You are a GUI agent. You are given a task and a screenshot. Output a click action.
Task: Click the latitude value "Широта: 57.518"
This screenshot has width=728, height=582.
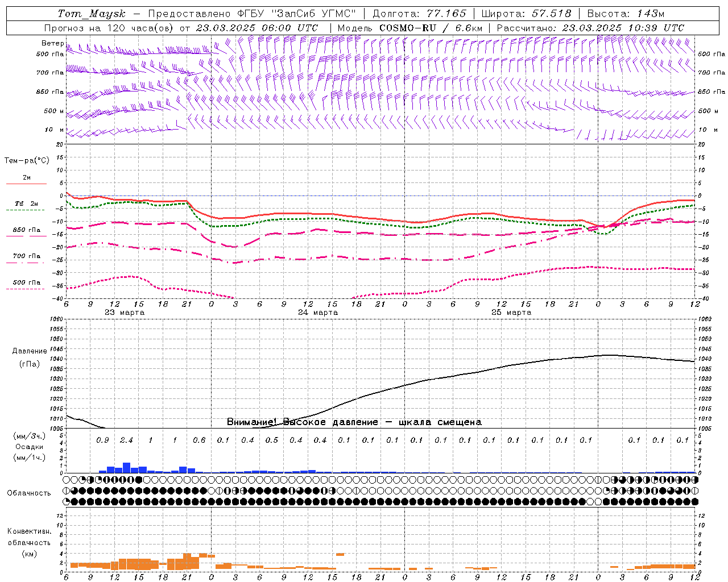tap(526, 14)
